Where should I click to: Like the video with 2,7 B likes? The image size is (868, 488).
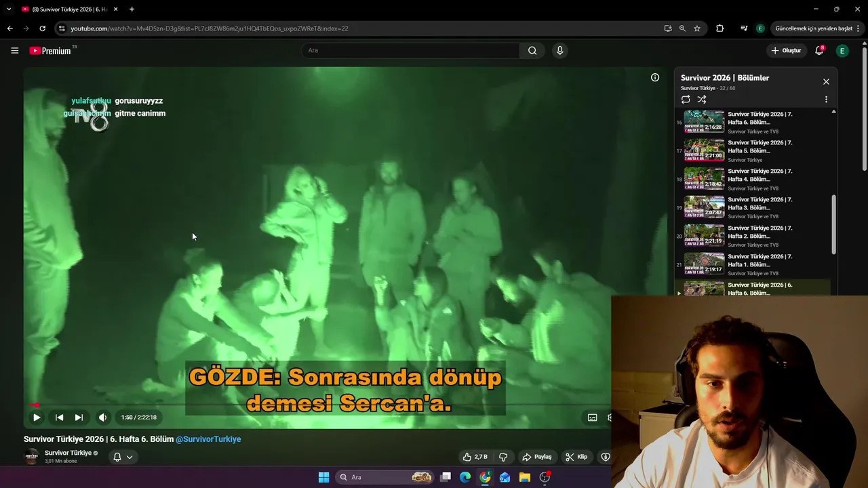[x=475, y=457]
